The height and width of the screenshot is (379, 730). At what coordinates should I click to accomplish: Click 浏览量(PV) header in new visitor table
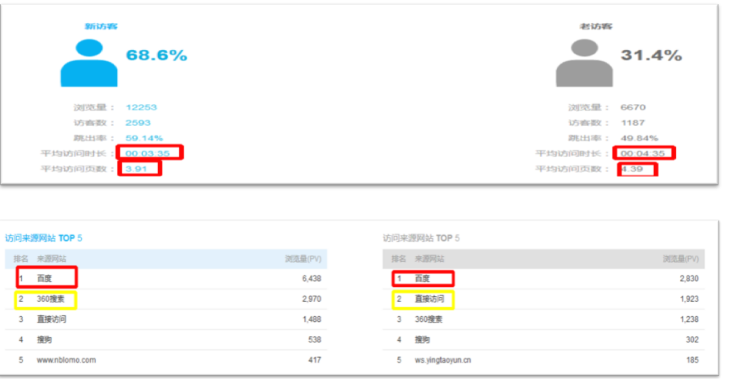pyautogui.click(x=303, y=259)
